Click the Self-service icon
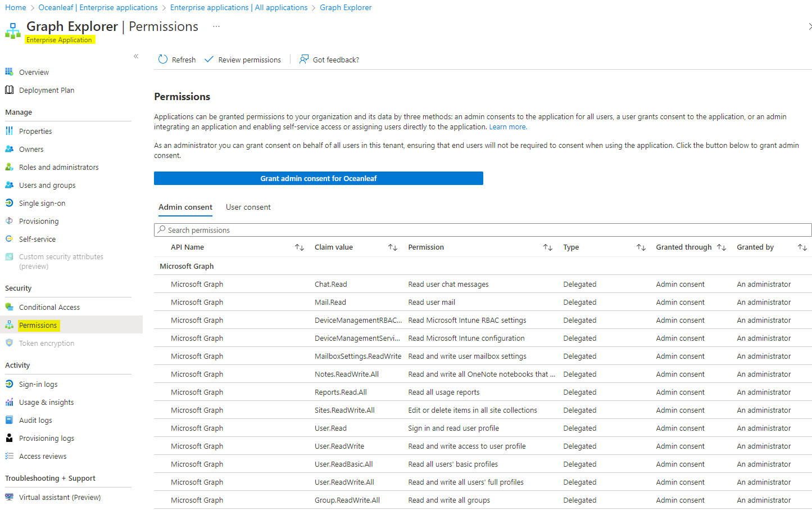The height and width of the screenshot is (510, 812). (9, 239)
